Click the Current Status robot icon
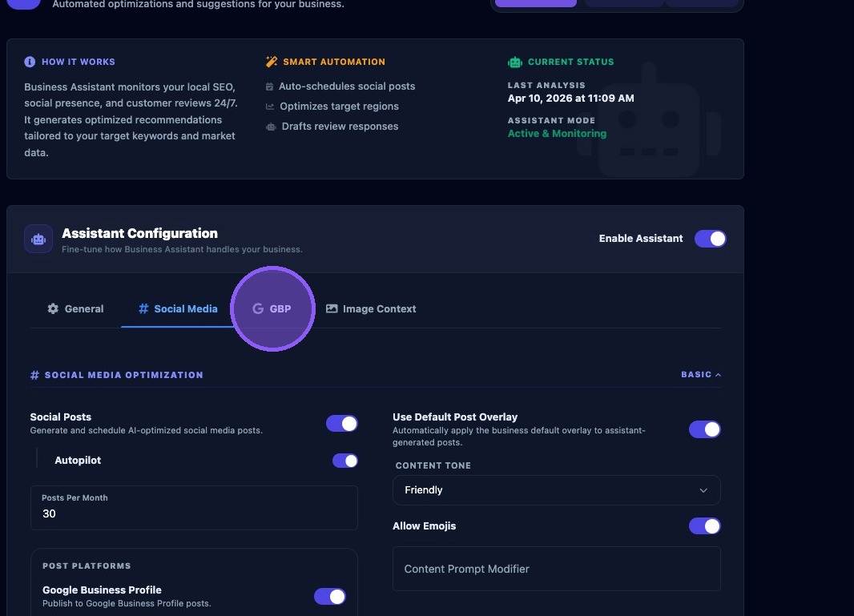Viewport: 854px width, 616px height. click(514, 62)
